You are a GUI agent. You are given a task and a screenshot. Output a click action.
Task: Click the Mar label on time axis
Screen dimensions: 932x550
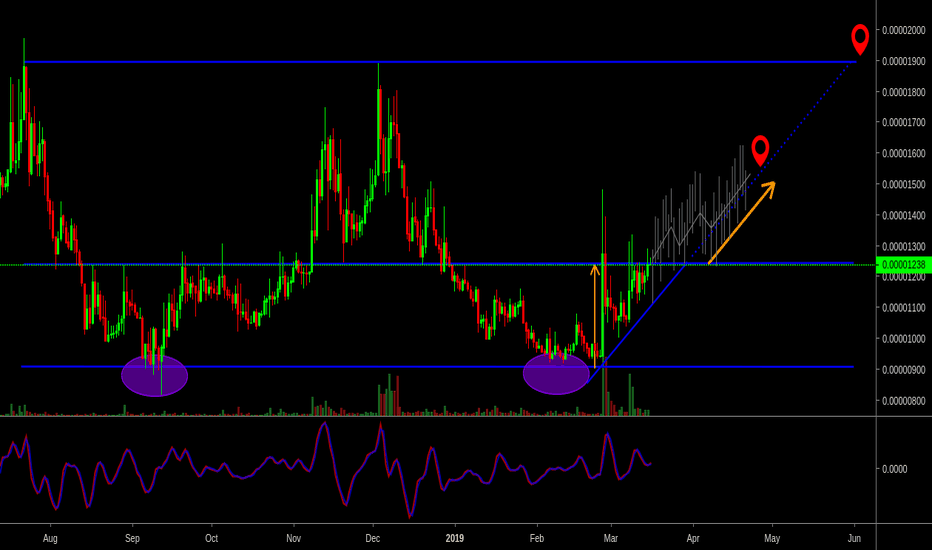[x=610, y=538]
